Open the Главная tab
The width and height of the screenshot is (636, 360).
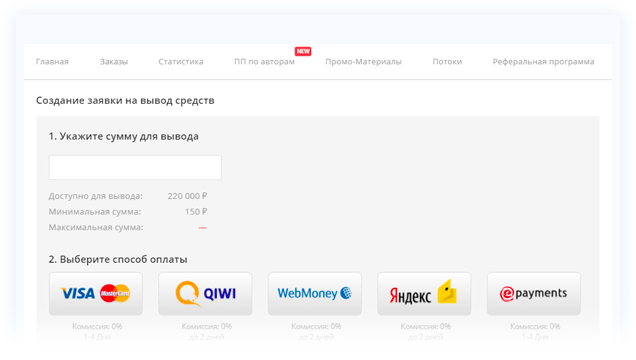pyautogui.click(x=52, y=62)
